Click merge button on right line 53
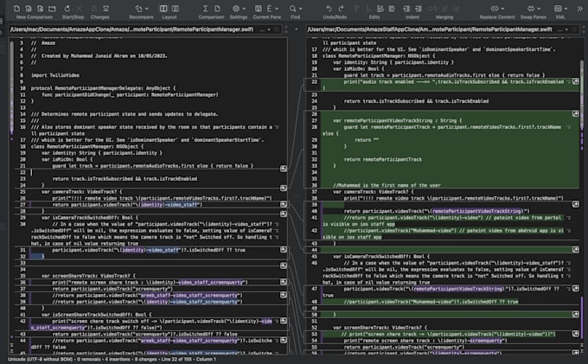The height and width of the screenshot is (364, 588). tap(576, 334)
